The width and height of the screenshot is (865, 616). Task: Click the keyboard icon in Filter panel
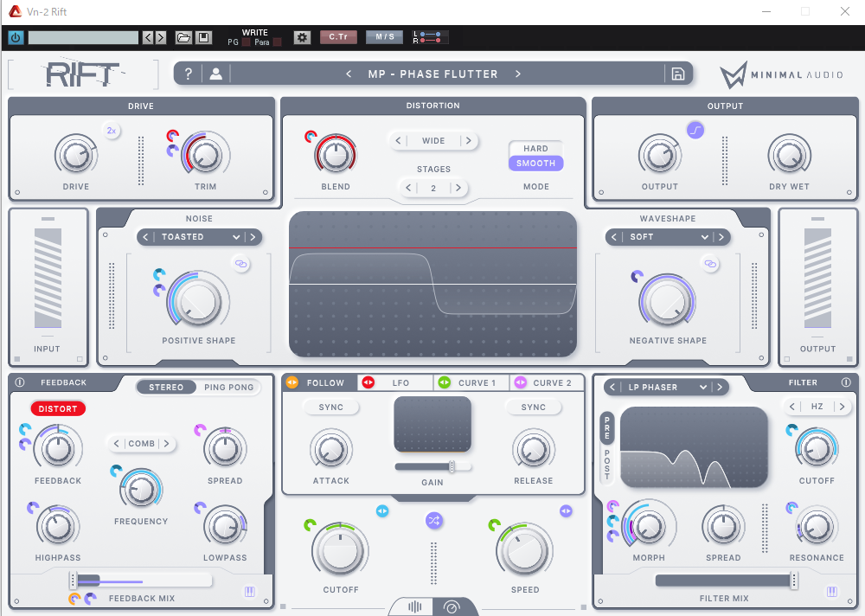[832, 592]
